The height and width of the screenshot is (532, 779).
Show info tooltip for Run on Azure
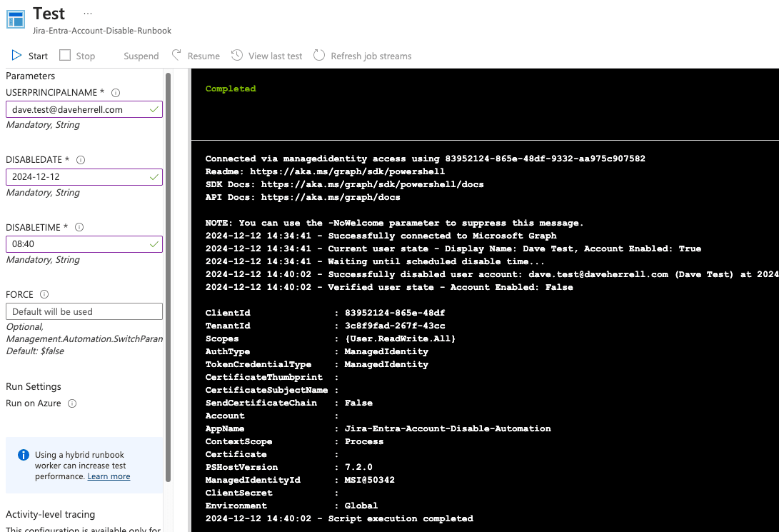(x=72, y=403)
